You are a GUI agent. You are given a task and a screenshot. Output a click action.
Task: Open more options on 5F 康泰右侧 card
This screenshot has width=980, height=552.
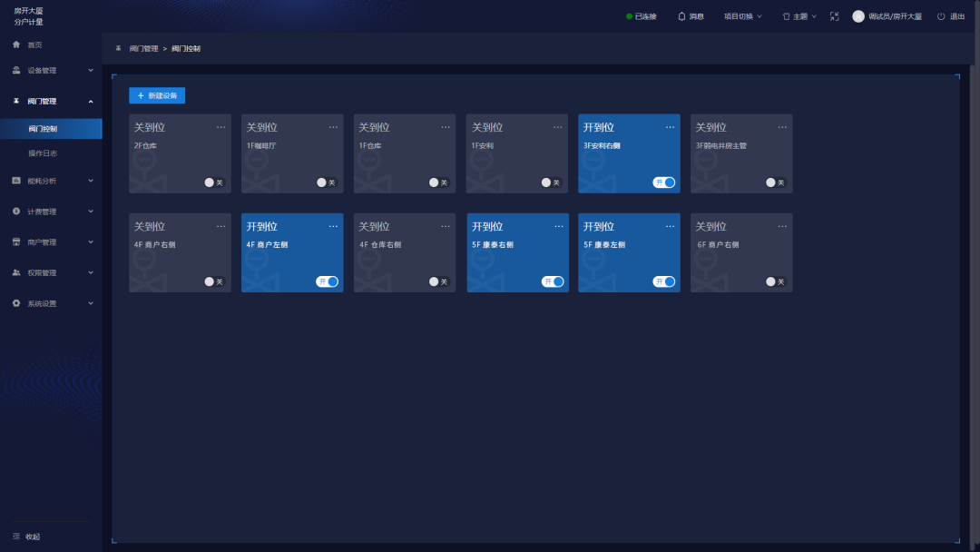559,226
